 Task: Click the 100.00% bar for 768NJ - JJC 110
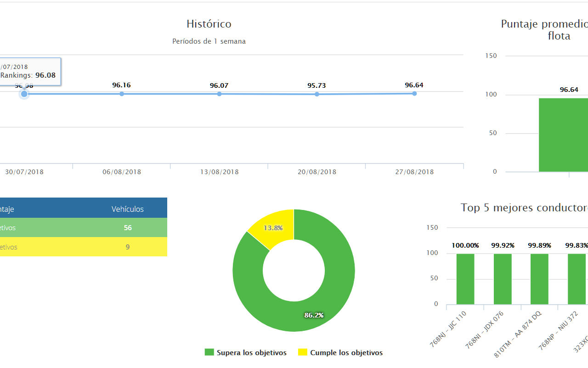(x=465, y=278)
